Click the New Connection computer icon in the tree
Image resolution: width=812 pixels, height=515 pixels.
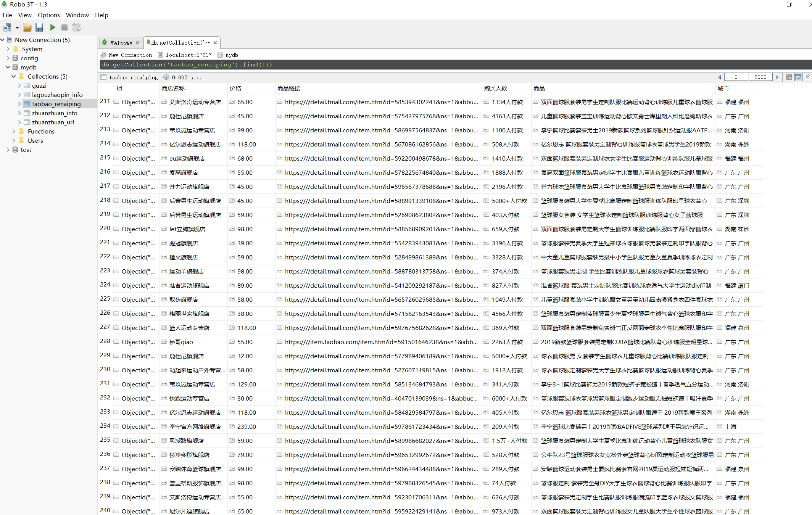(10, 40)
